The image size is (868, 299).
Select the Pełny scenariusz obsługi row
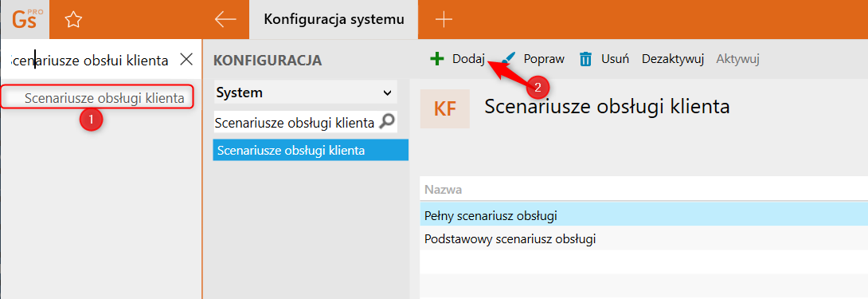[x=643, y=214]
